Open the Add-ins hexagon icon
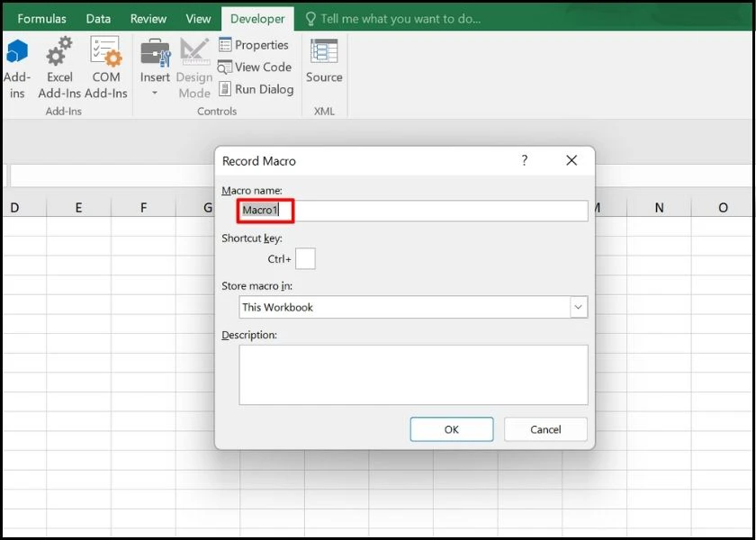Image resolution: width=756 pixels, height=540 pixels. point(17,51)
